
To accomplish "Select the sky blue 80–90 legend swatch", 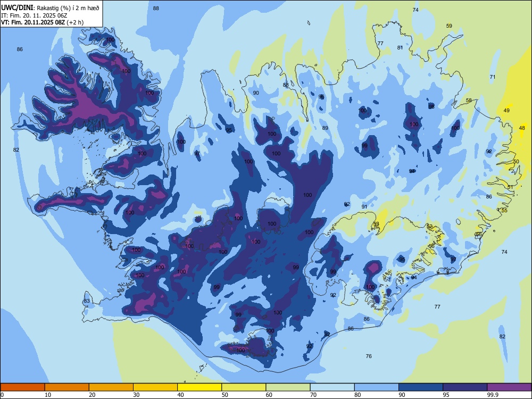I will click(377, 387).
